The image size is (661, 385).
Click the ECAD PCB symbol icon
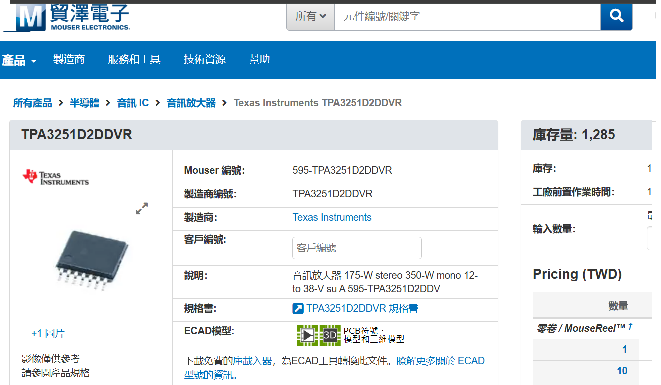[x=307, y=335]
